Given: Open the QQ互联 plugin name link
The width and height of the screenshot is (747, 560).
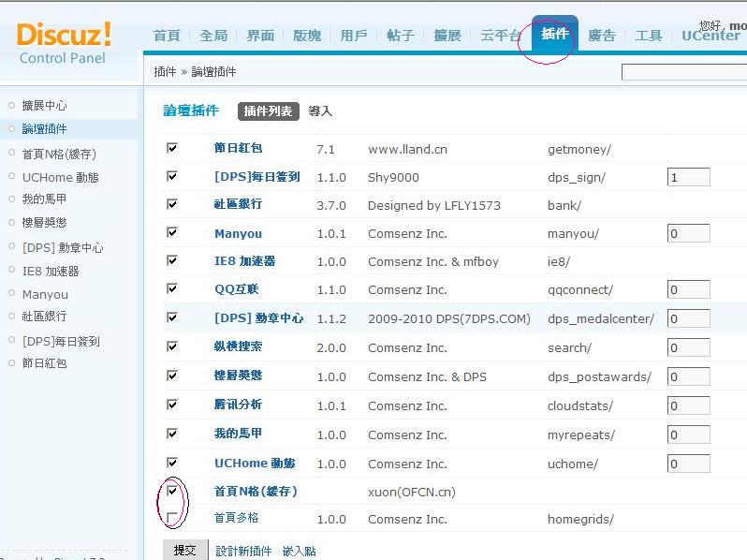Looking at the screenshot, I should coord(236,289).
